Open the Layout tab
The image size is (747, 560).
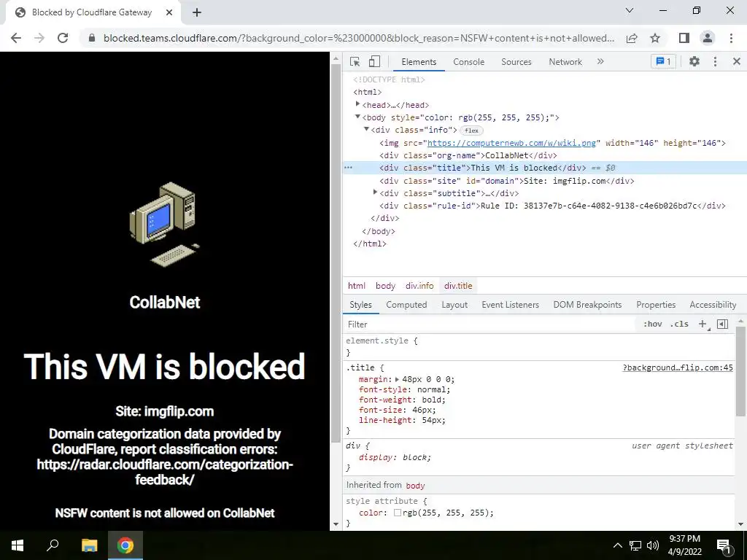tap(454, 305)
